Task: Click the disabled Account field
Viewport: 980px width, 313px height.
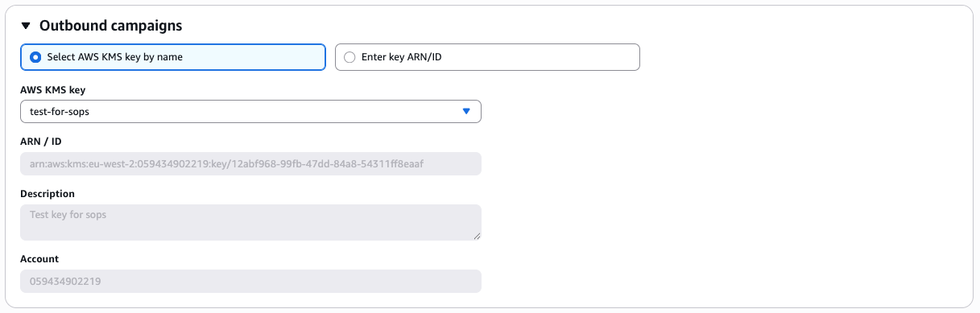Action: click(250, 281)
